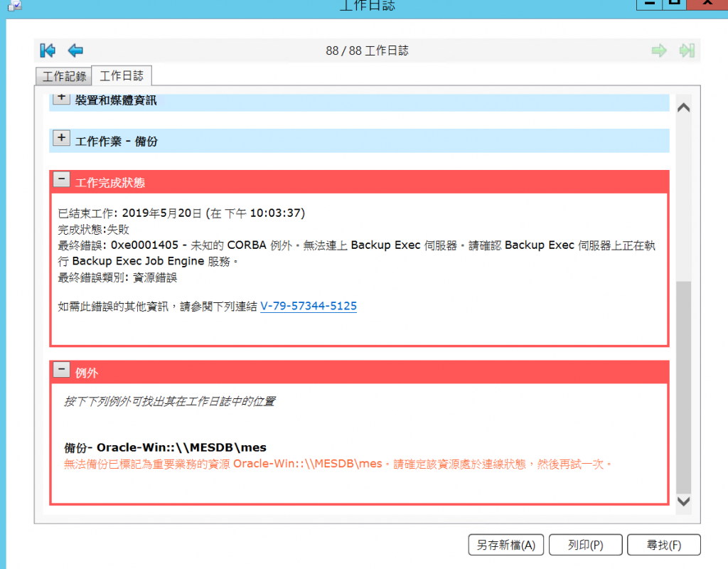
Task: Click the 尋找(F) button
Action: (x=664, y=544)
